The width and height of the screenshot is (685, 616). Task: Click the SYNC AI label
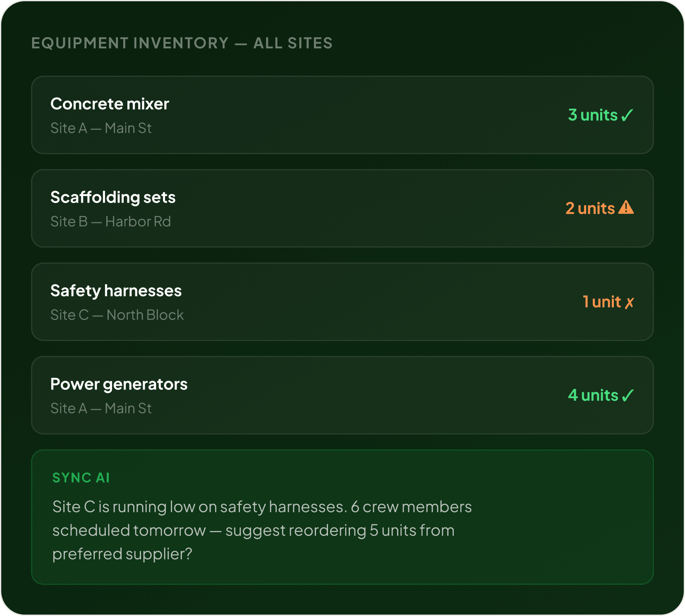pyautogui.click(x=81, y=478)
